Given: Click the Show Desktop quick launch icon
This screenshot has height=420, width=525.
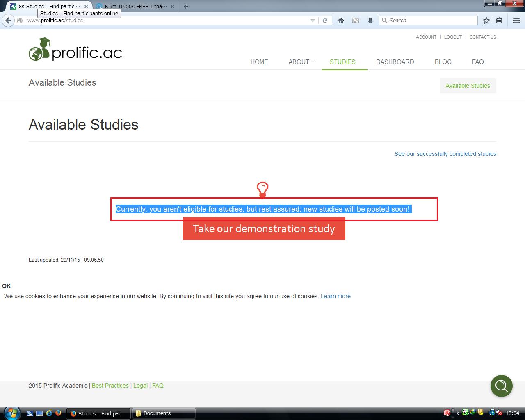Looking at the screenshot, I should coord(39,413).
